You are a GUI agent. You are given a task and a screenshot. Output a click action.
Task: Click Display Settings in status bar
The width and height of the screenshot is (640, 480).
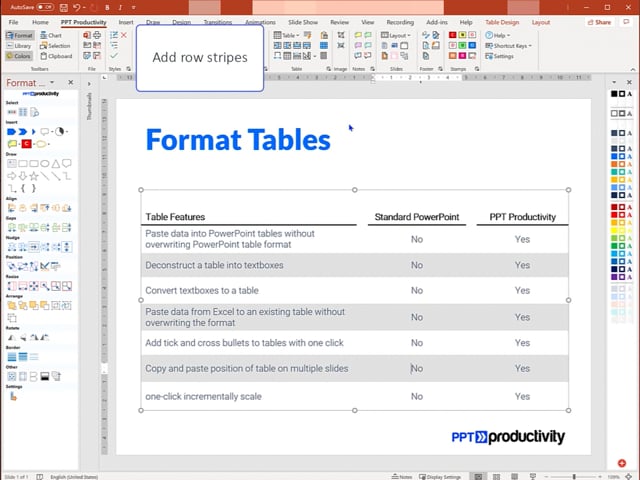pos(440,476)
